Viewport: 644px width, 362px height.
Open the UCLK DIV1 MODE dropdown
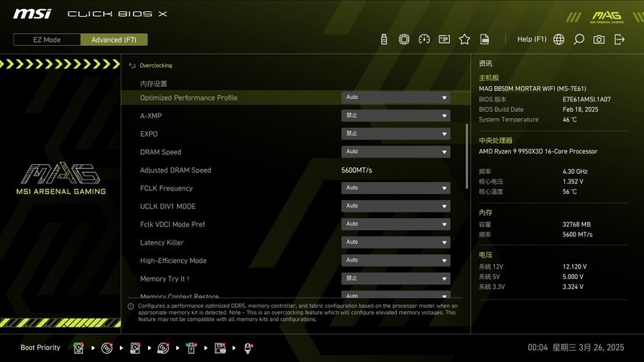pos(395,206)
